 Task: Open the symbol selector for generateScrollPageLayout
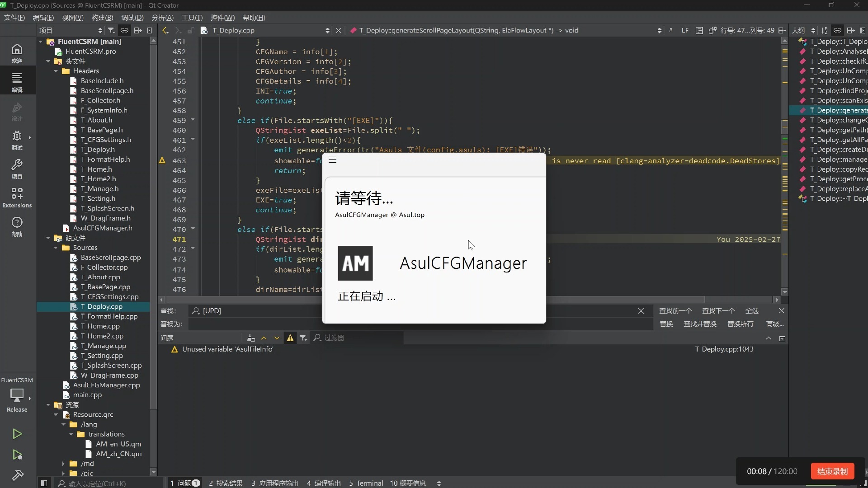pos(506,30)
